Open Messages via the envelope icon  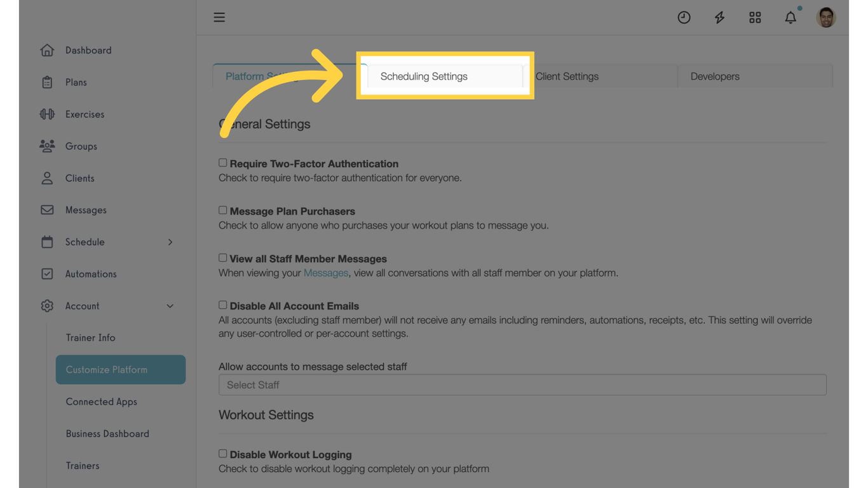click(47, 210)
